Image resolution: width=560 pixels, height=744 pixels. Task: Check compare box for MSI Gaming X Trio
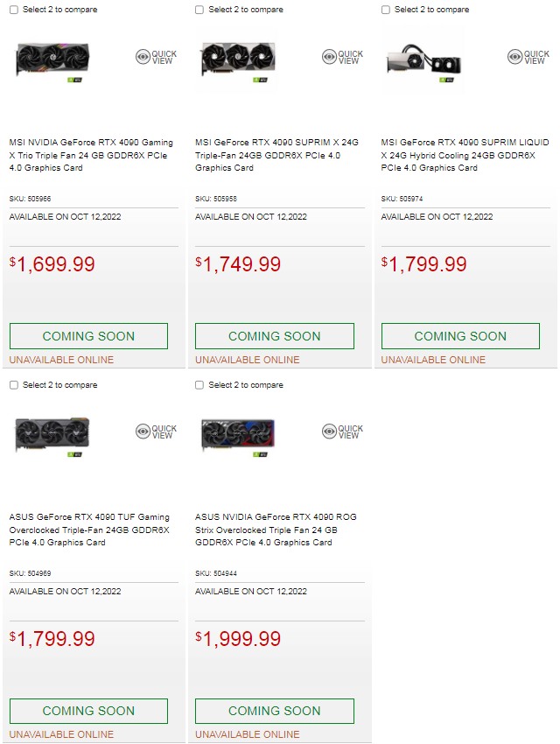(14, 11)
